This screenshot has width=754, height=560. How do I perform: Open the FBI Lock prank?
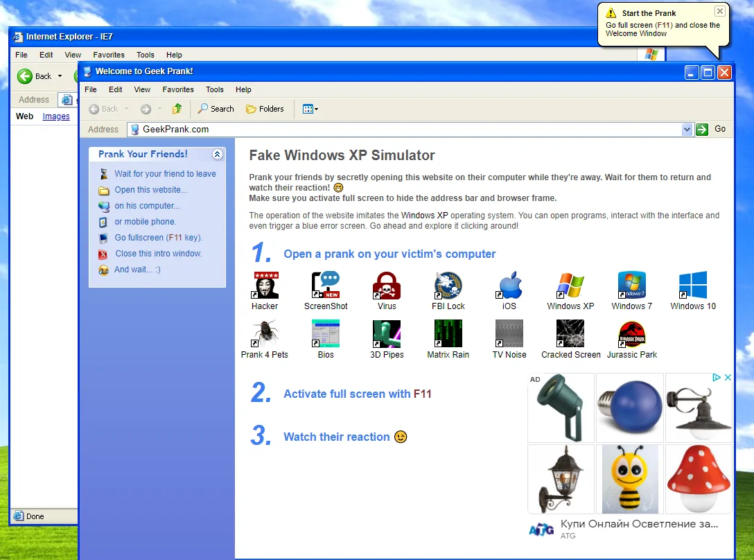point(448,290)
